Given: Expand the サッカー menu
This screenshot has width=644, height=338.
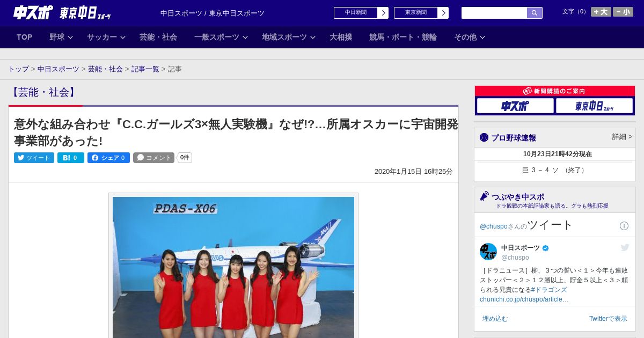Looking at the screenshot, I should click(106, 37).
